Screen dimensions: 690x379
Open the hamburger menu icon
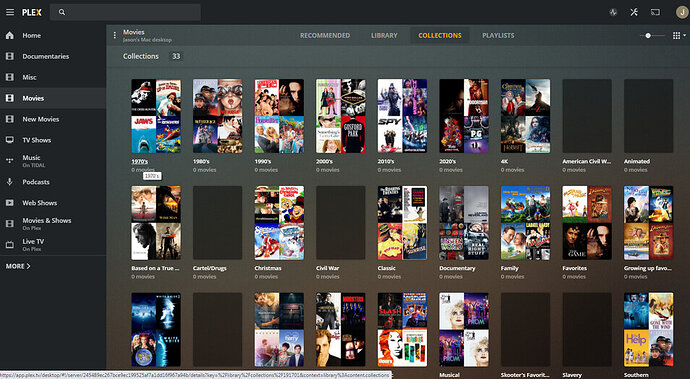coord(10,12)
